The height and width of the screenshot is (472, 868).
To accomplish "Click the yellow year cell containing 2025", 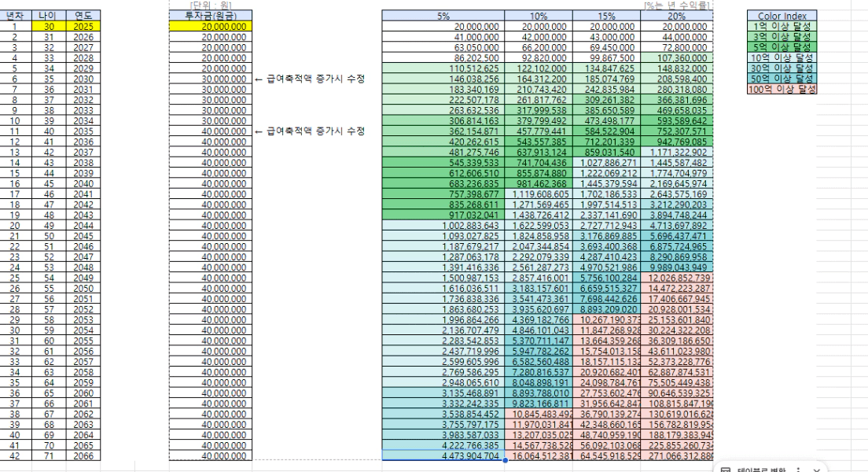I will (x=83, y=26).
